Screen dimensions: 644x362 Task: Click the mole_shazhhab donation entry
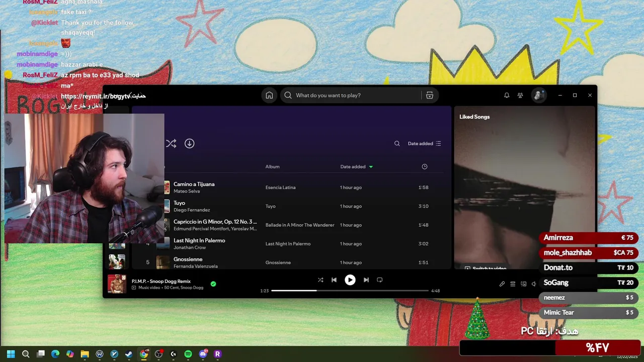coord(588,253)
